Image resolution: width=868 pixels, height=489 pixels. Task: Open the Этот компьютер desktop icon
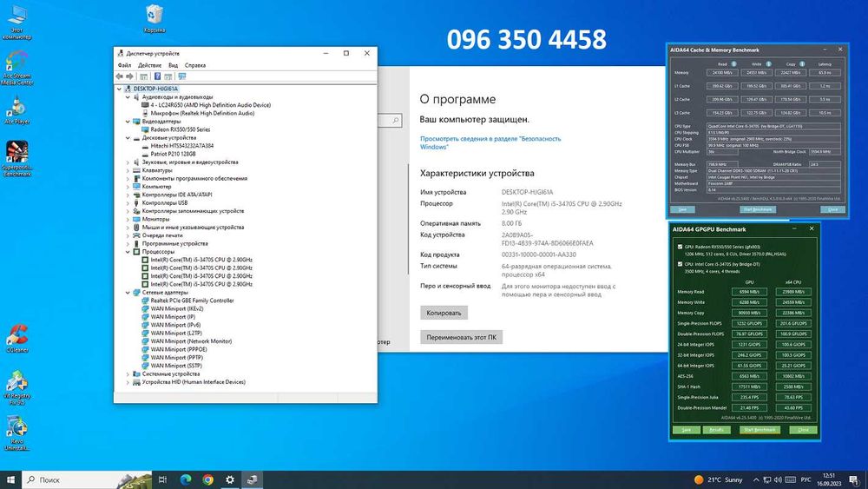[x=16, y=23]
